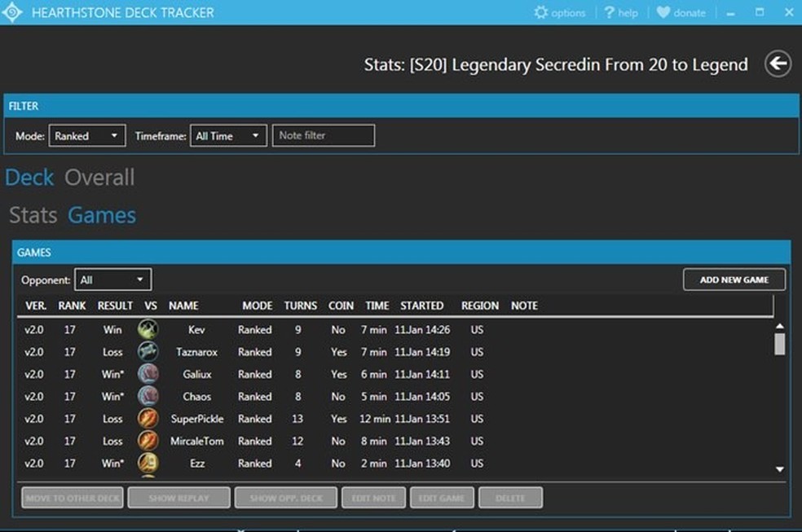The width and height of the screenshot is (802, 532).
Task: Open the Mode dropdown set to Ranked
Action: pos(87,136)
